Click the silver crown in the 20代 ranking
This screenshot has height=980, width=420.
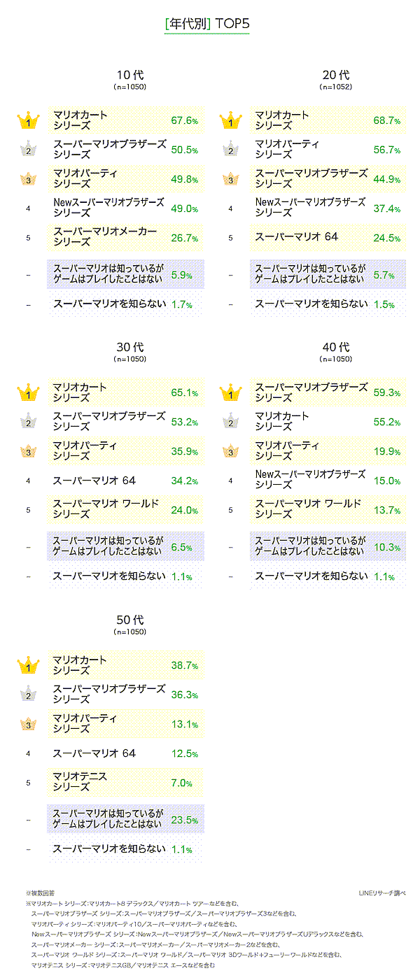click(x=230, y=150)
